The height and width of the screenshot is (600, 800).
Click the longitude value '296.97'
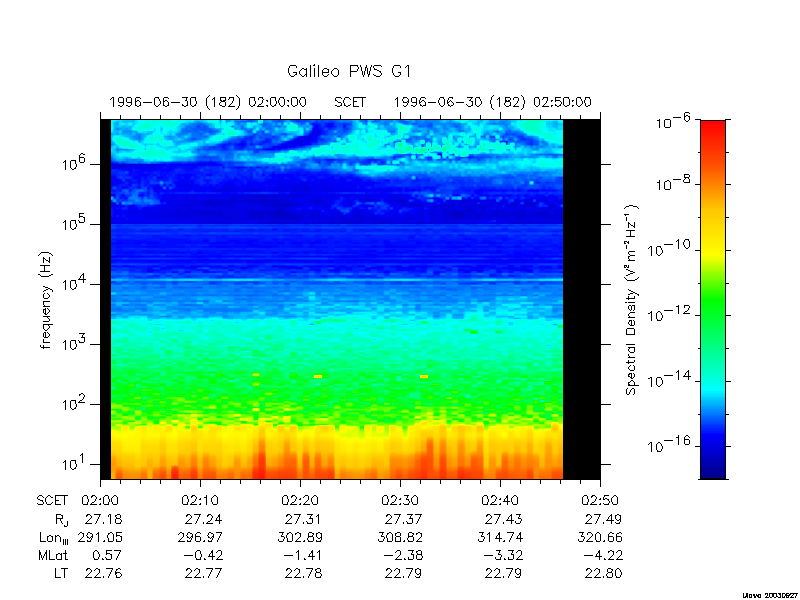200,537
